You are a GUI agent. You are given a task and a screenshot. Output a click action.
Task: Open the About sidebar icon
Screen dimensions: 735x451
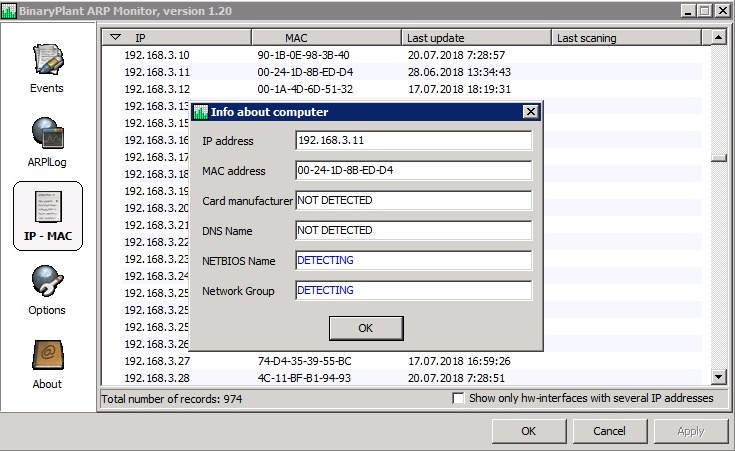47,356
